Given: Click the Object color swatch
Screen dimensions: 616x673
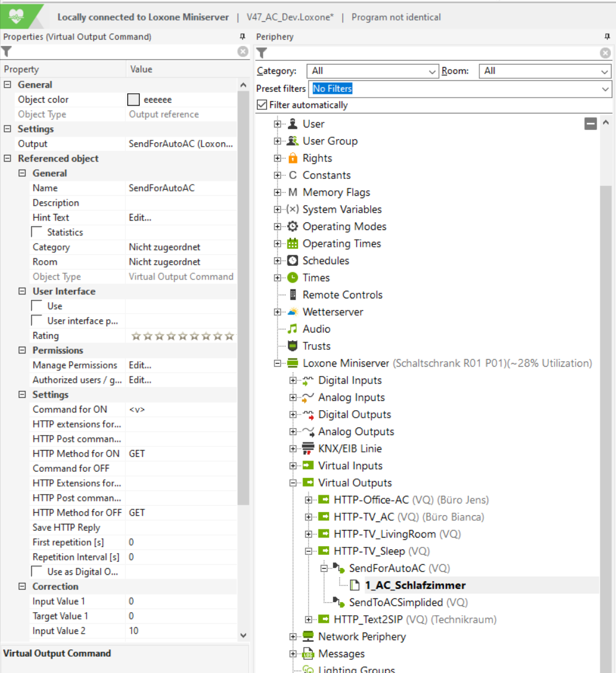Looking at the screenshot, I should point(134,99).
